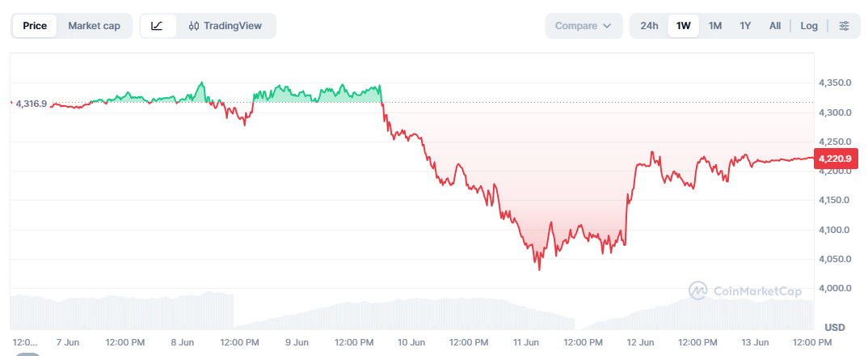Switch to TradingView candlestick view
The height and width of the screenshot is (356, 868).
click(x=225, y=26)
